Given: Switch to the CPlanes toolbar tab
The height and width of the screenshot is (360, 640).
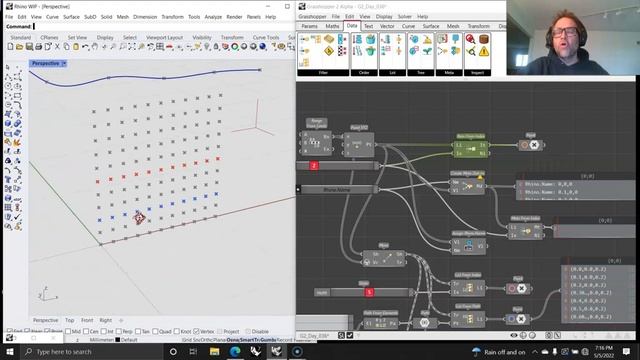Looking at the screenshot, I should click(x=49, y=37).
